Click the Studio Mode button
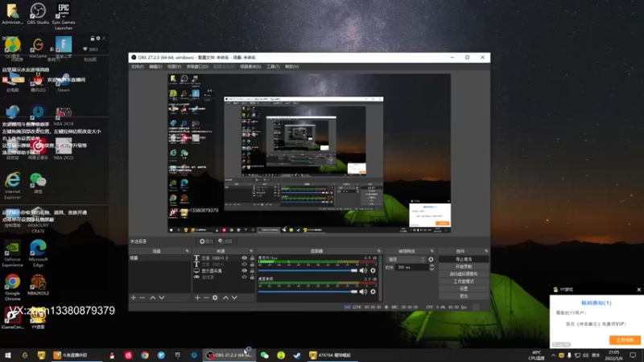Screen dimensions: 644x362 click(464, 282)
